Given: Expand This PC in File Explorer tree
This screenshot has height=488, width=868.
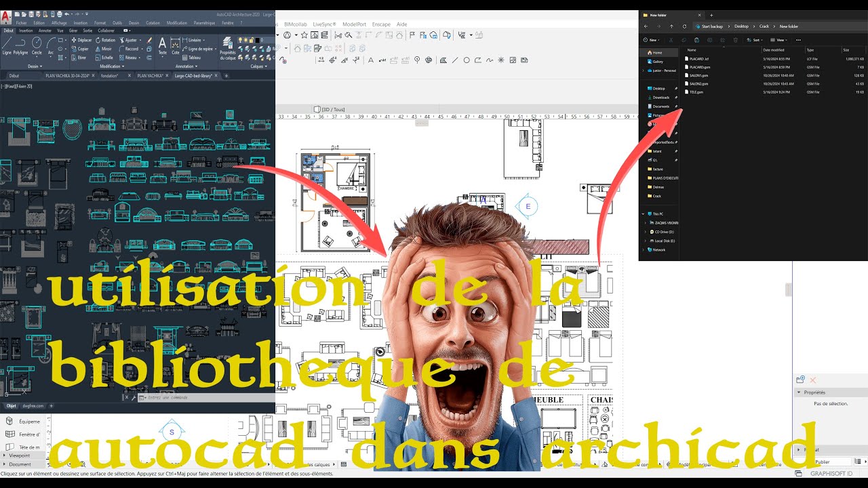Looking at the screenshot, I should pyautogui.click(x=643, y=213).
